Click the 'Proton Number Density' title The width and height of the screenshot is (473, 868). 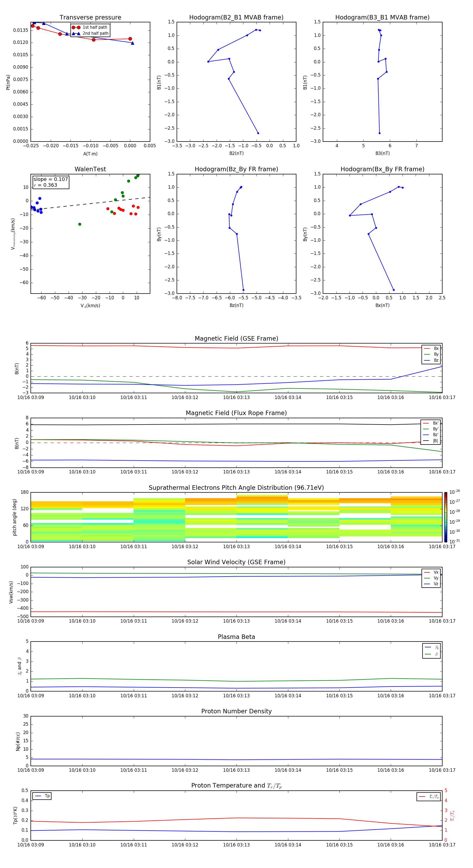[x=236, y=711]
